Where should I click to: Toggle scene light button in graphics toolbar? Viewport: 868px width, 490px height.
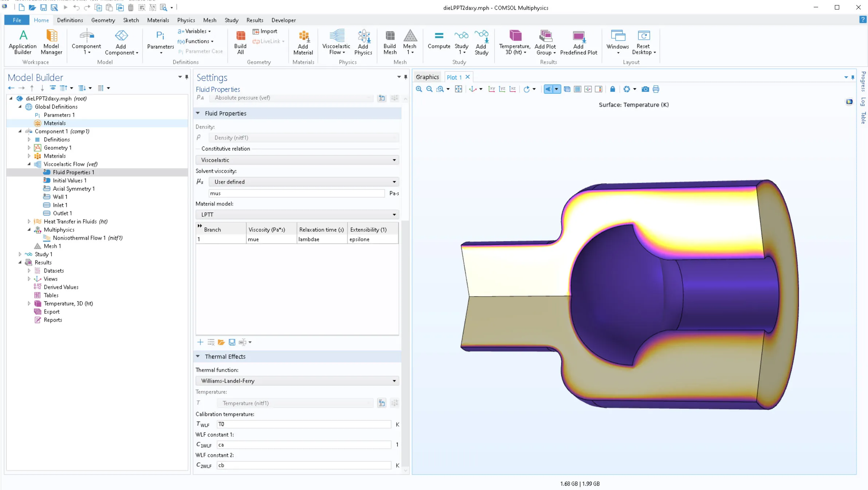[548, 89]
